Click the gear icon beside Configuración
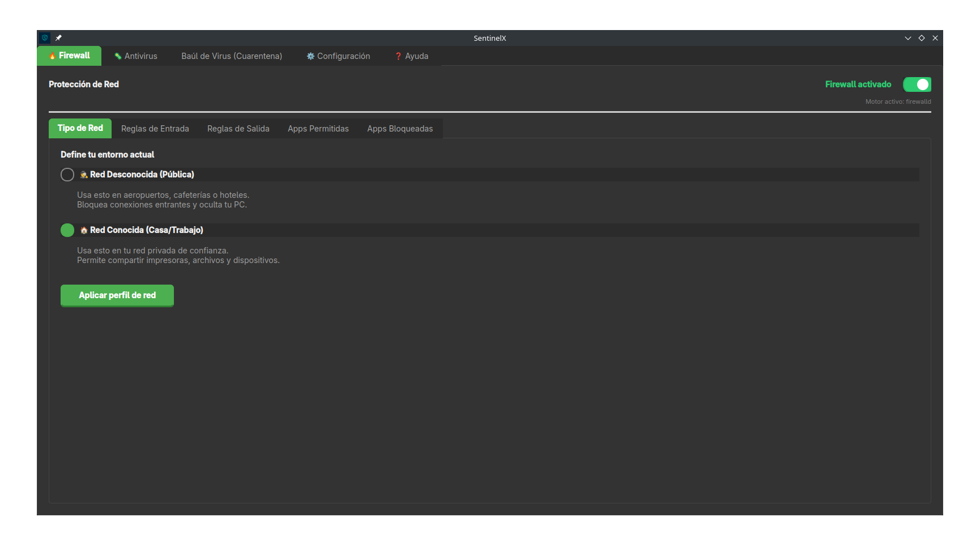The image size is (980, 559). click(310, 56)
